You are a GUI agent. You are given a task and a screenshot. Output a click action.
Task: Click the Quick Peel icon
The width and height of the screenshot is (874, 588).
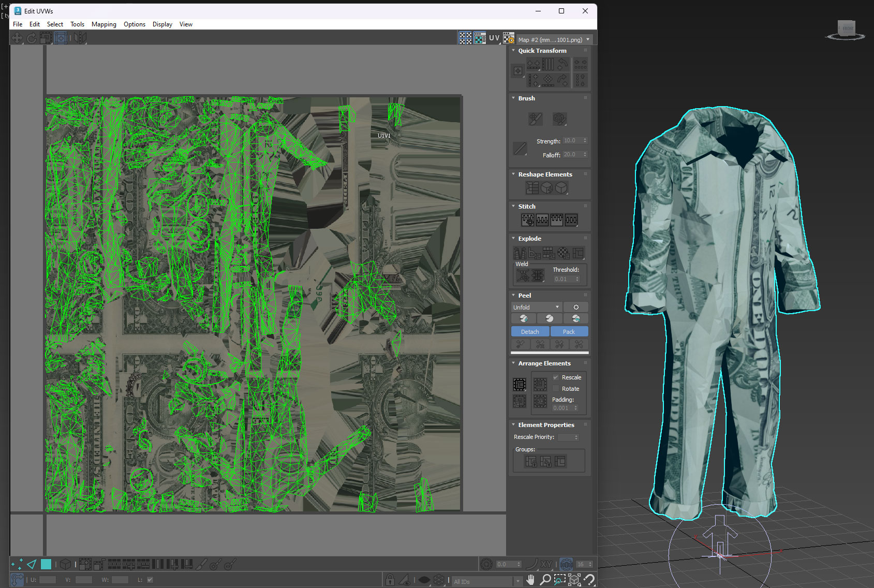[x=524, y=319]
